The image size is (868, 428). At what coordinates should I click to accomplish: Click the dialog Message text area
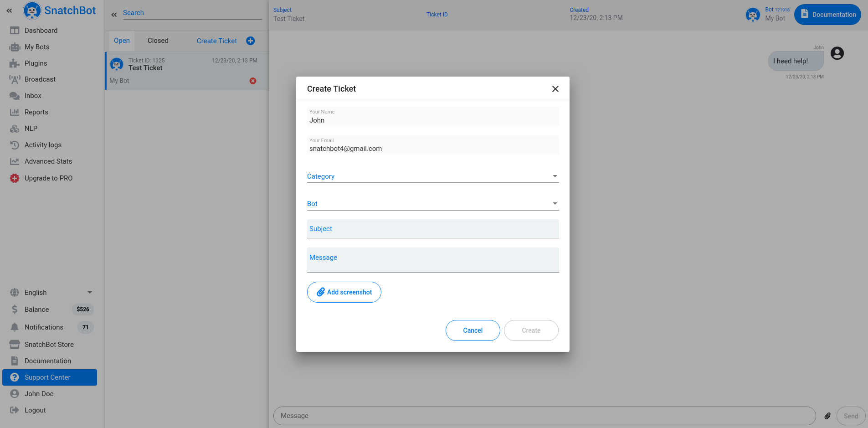(x=433, y=260)
